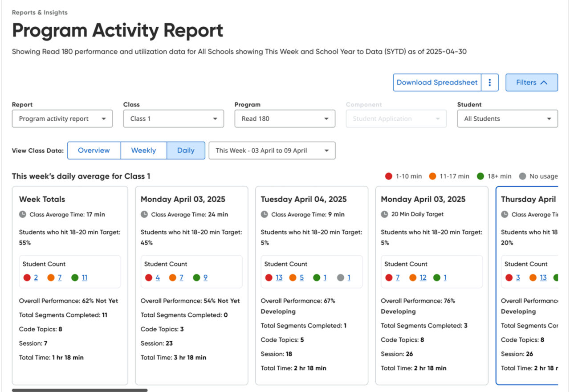
Task: Click clock icon beside 20 Min Daily Target
Action: coord(385,214)
